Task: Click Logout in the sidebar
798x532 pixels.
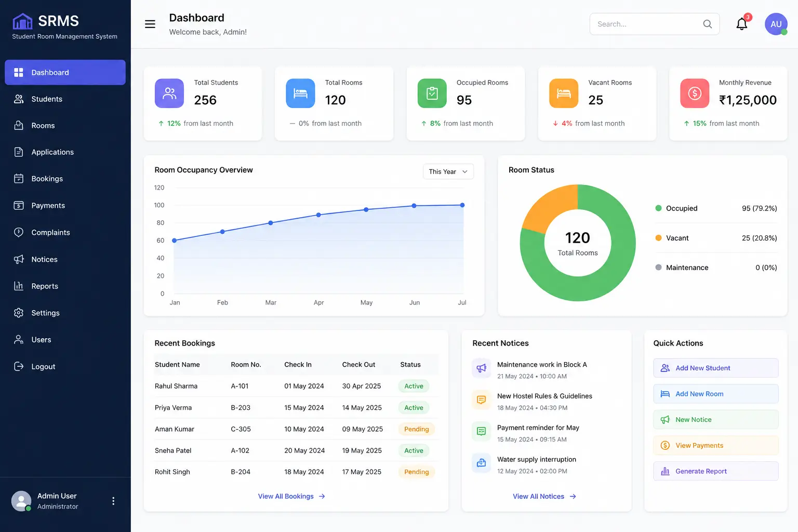Action: pos(65,366)
